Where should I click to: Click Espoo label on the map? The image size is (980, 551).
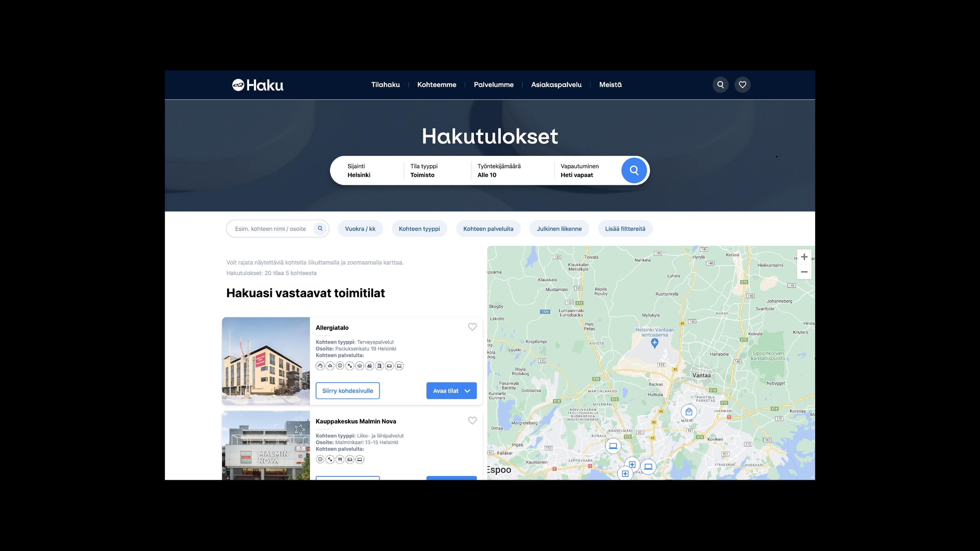point(499,470)
